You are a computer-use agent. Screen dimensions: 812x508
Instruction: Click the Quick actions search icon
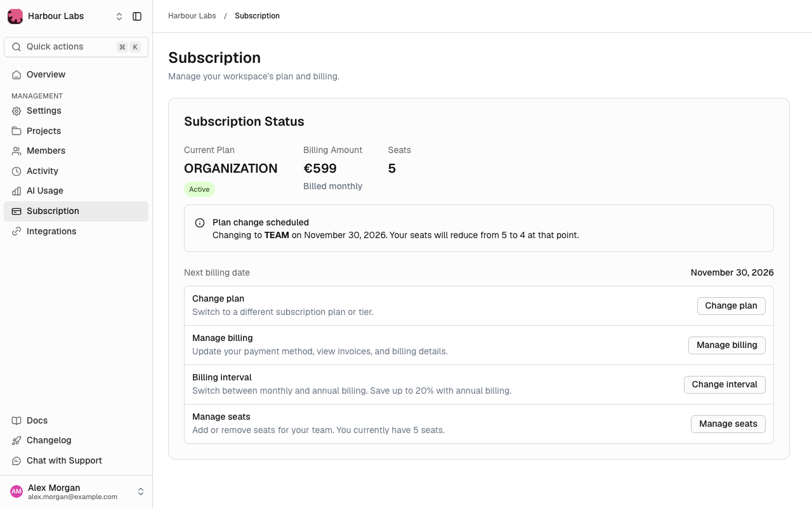click(x=16, y=47)
